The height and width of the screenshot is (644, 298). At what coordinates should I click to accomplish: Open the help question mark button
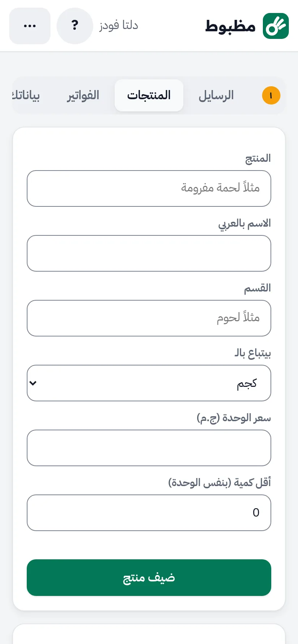pyautogui.click(x=75, y=26)
